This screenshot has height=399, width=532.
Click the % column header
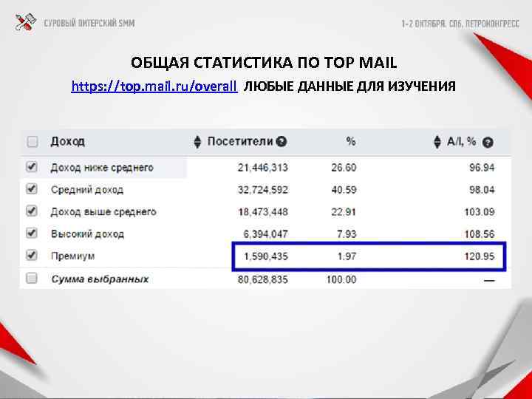350,141
